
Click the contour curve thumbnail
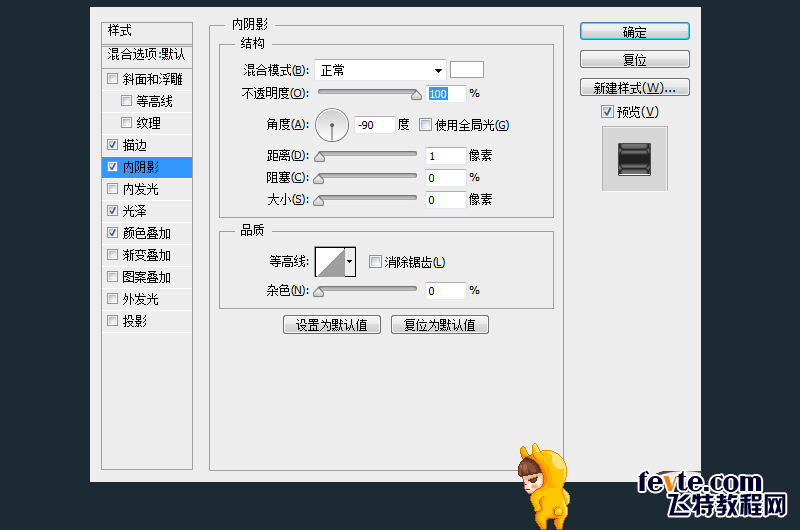[328, 262]
